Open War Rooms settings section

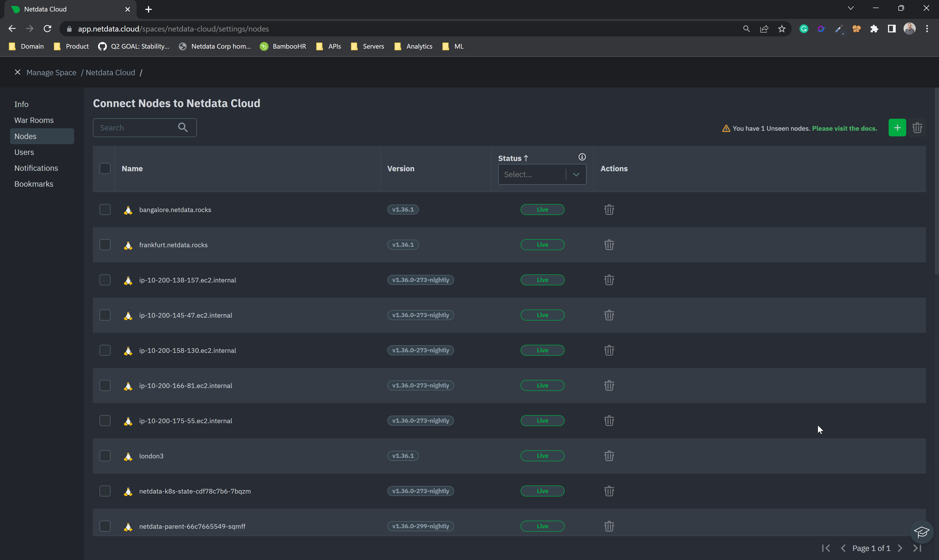[x=34, y=120]
